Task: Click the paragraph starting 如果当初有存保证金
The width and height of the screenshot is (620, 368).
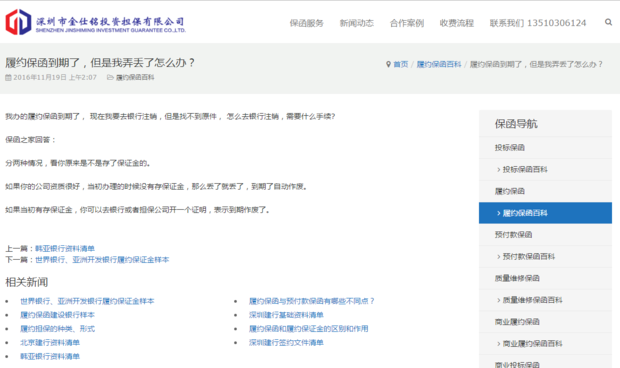Action: coord(138,210)
